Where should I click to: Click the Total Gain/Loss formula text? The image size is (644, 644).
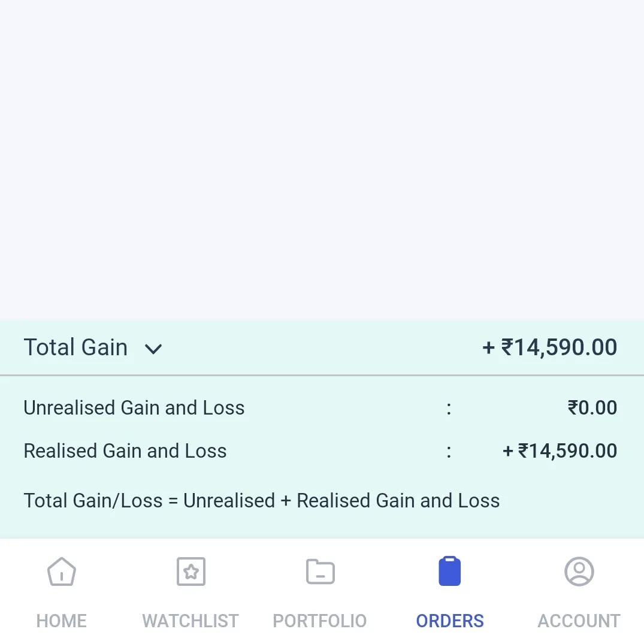pos(262,500)
